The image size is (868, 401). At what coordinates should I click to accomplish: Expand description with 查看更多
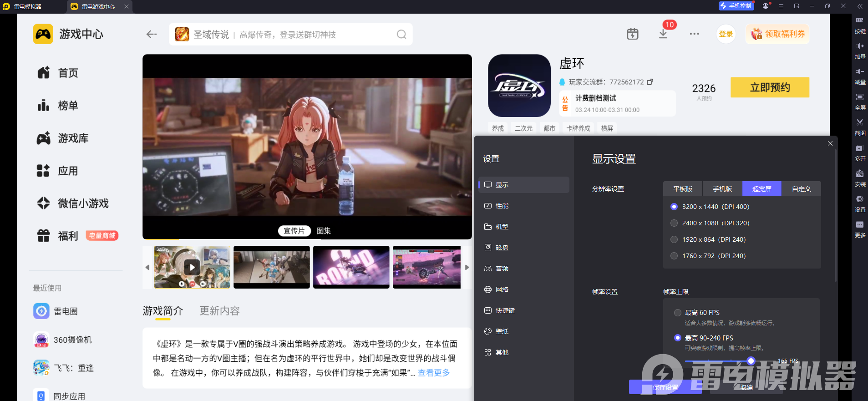point(434,373)
